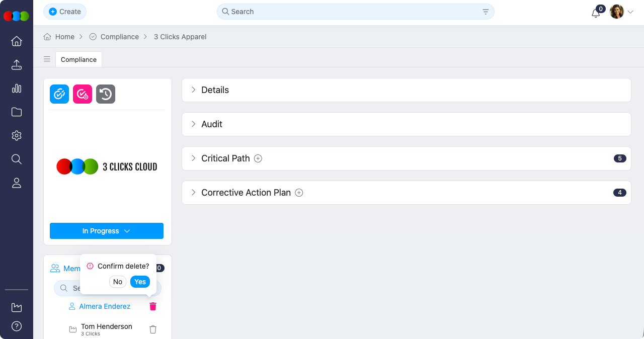The width and height of the screenshot is (644, 339).
Task: Delete Tom Henderson with trash icon
Action: (x=153, y=329)
